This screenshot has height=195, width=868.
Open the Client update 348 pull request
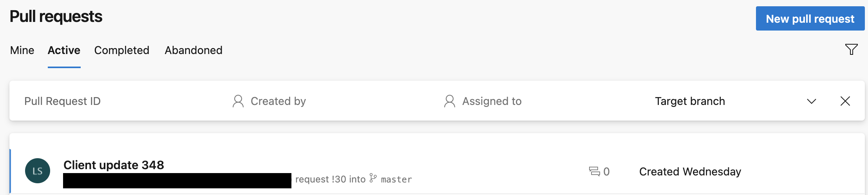tap(114, 165)
